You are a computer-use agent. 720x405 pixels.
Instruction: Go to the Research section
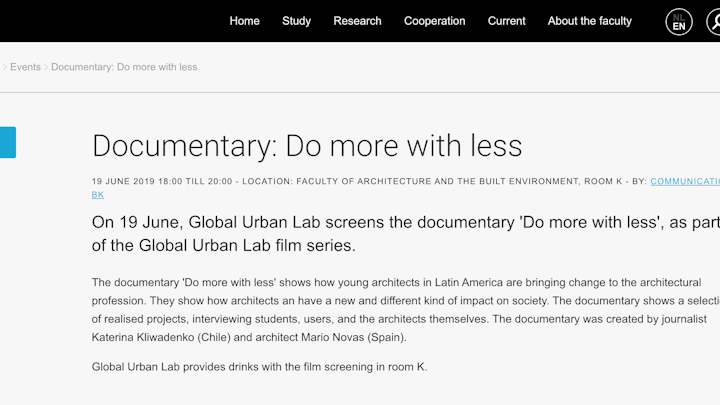[x=357, y=21]
